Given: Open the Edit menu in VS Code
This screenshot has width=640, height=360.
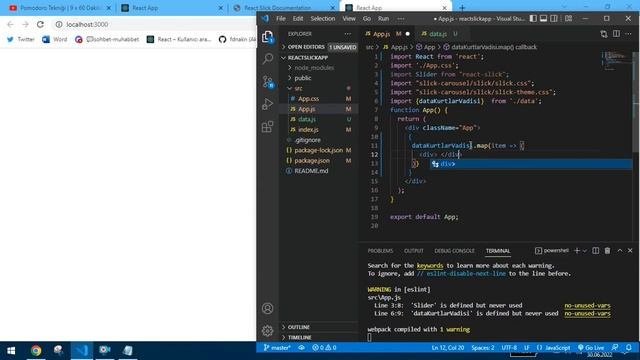Looking at the screenshot, I should (x=298, y=18).
